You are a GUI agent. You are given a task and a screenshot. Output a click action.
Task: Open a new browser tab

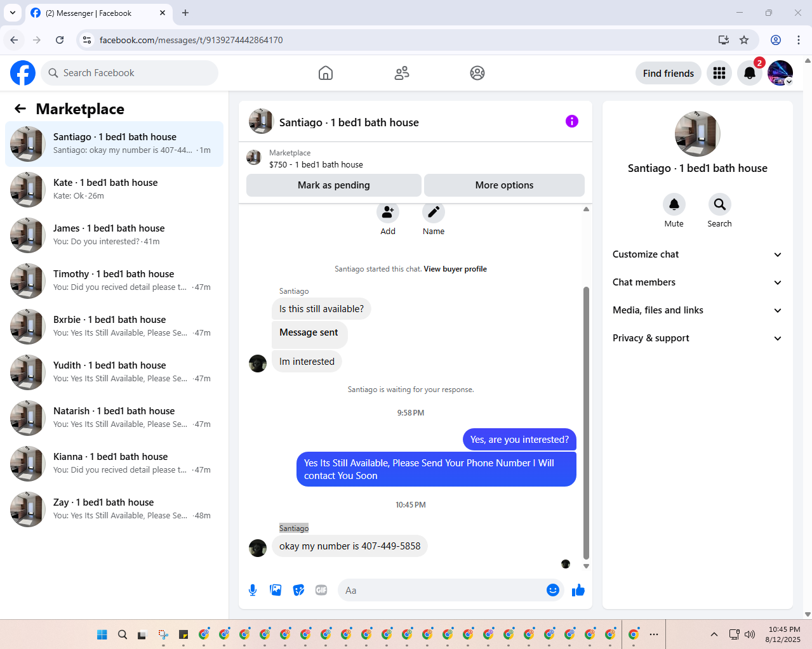[185, 13]
